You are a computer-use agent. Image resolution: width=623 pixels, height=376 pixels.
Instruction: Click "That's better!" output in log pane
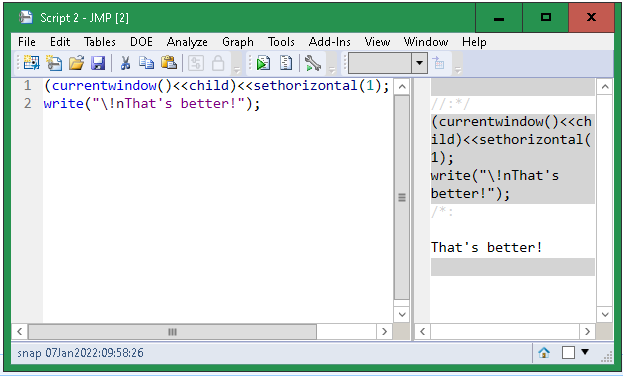tap(486, 247)
